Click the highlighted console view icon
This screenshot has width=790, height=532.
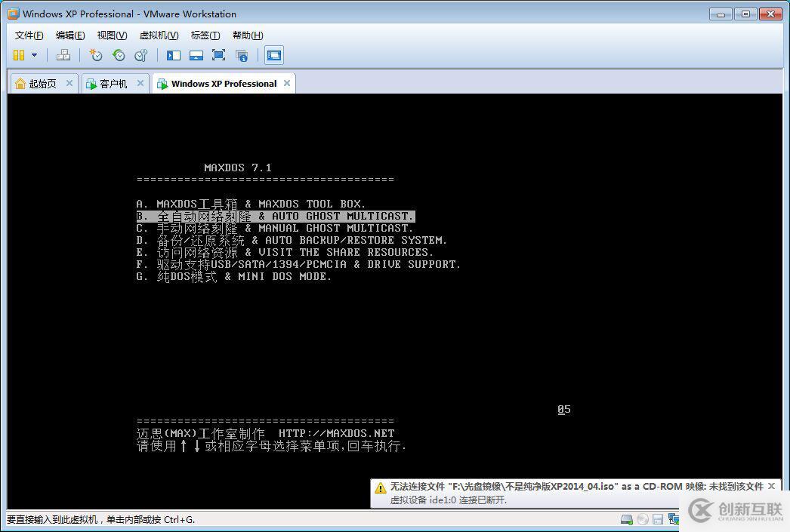(274, 55)
